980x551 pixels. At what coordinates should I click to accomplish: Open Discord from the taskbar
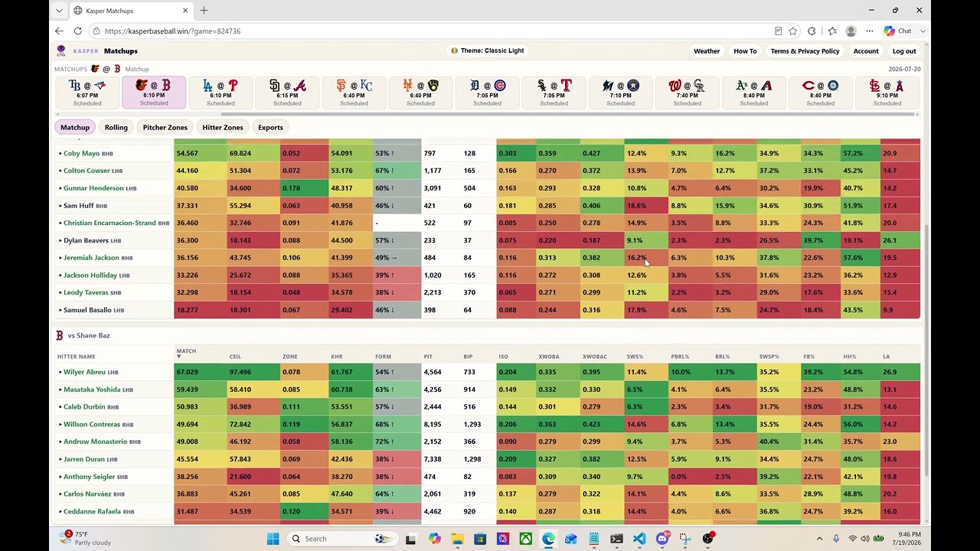click(662, 539)
